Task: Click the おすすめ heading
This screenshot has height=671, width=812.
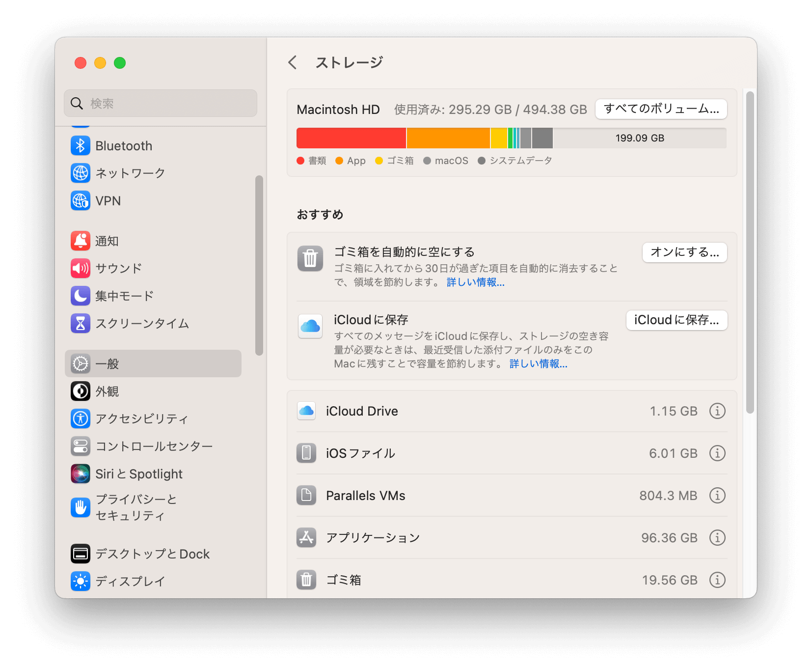Action: 320,214
